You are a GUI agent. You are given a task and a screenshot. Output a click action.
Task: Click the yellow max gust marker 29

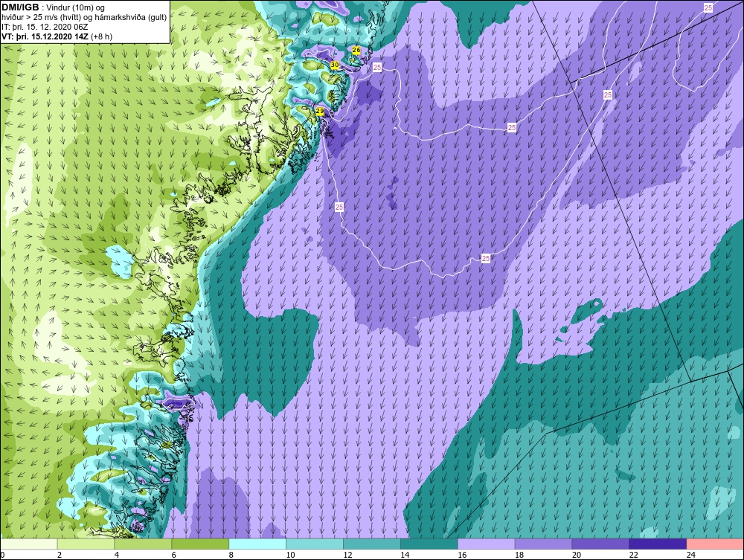320,111
